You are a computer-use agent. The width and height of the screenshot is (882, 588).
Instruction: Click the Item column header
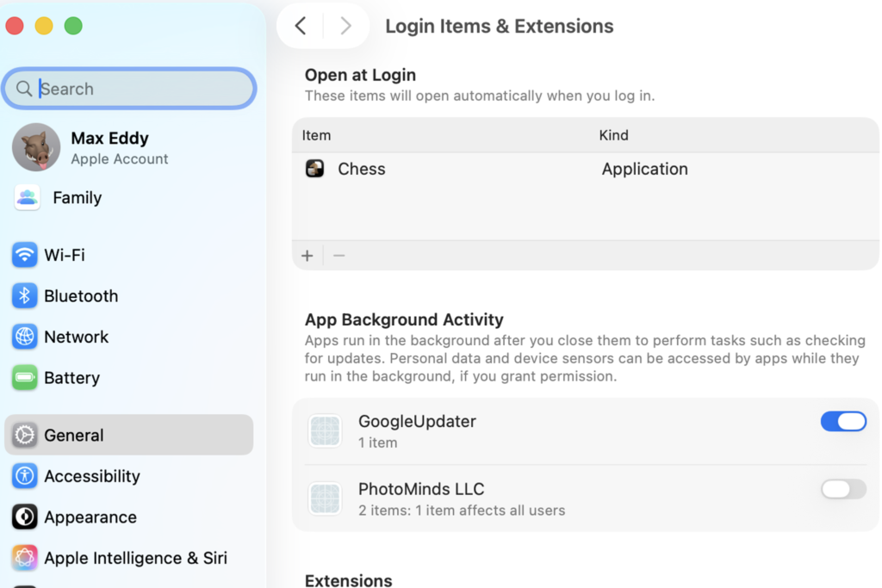pos(317,135)
